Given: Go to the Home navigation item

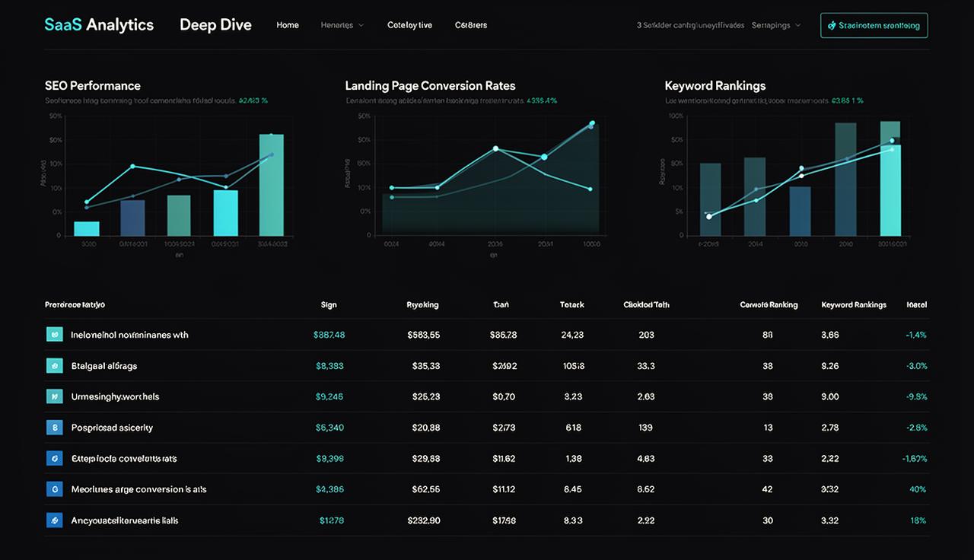Looking at the screenshot, I should 288,25.
